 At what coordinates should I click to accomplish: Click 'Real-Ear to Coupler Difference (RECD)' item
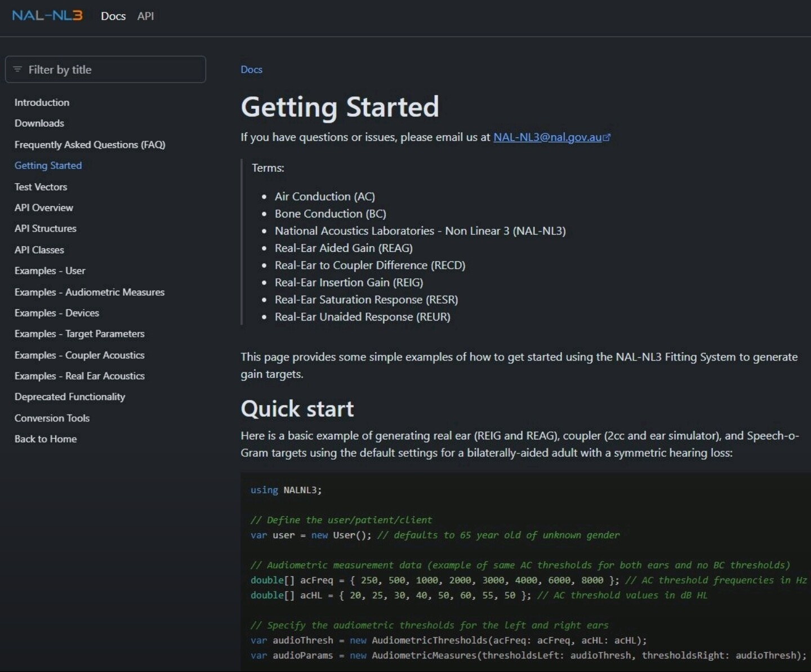[370, 265]
